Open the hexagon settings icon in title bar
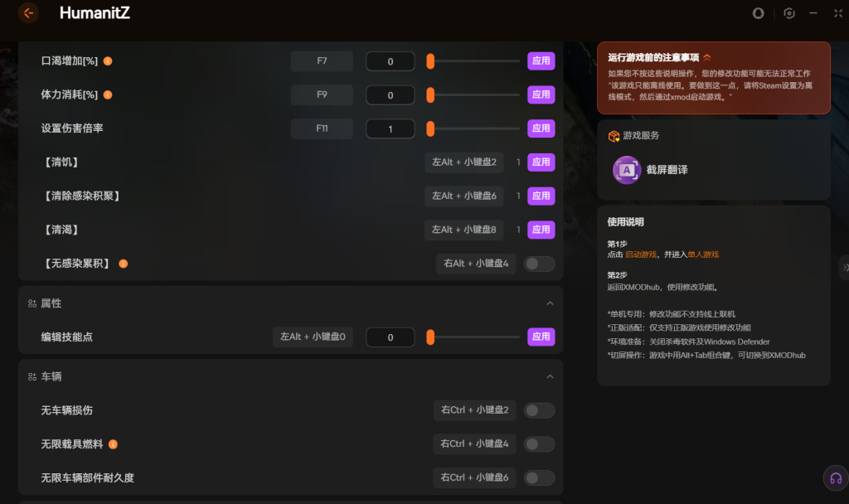The height and width of the screenshot is (504, 849). point(789,13)
